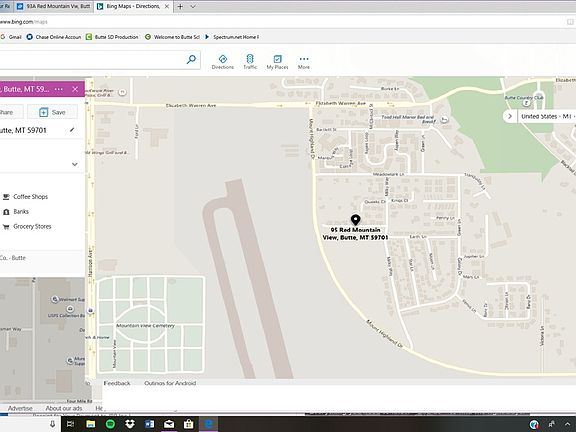Open Spotify from the Windows taskbar
The height and width of the screenshot is (432, 576).
click(x=110, y=424)
